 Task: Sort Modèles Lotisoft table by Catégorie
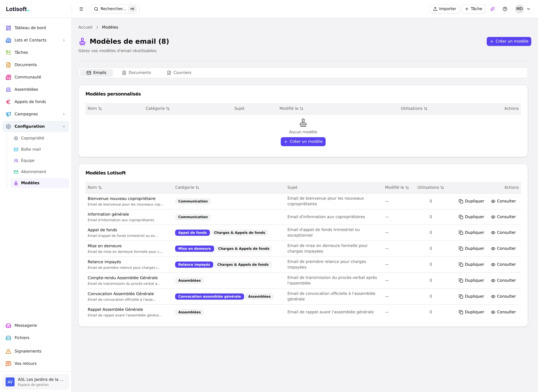coord(187,187)
